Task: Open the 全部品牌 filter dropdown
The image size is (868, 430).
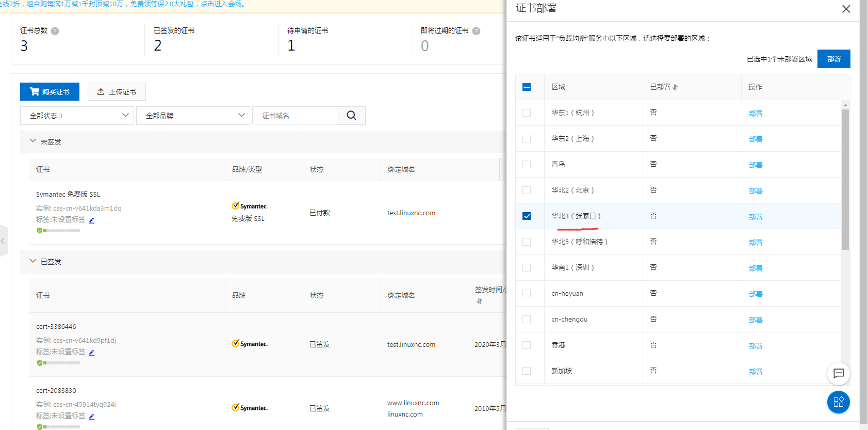Action: 193,116
